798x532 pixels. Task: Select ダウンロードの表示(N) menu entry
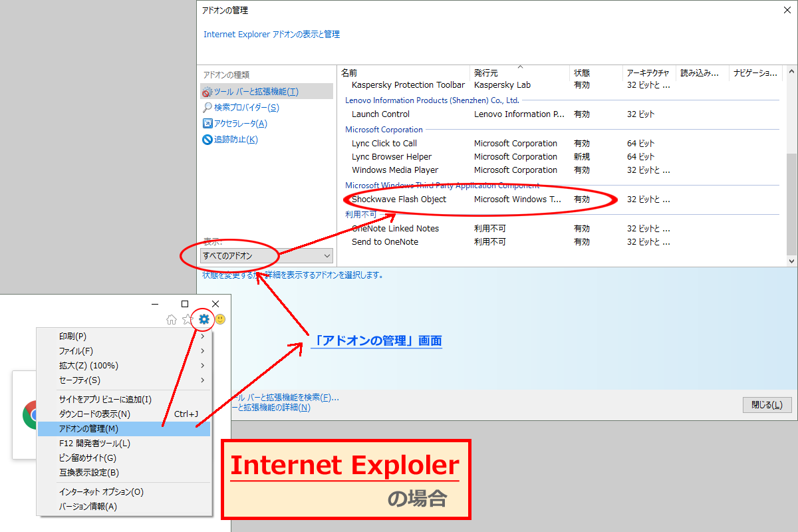coord(124,414)
